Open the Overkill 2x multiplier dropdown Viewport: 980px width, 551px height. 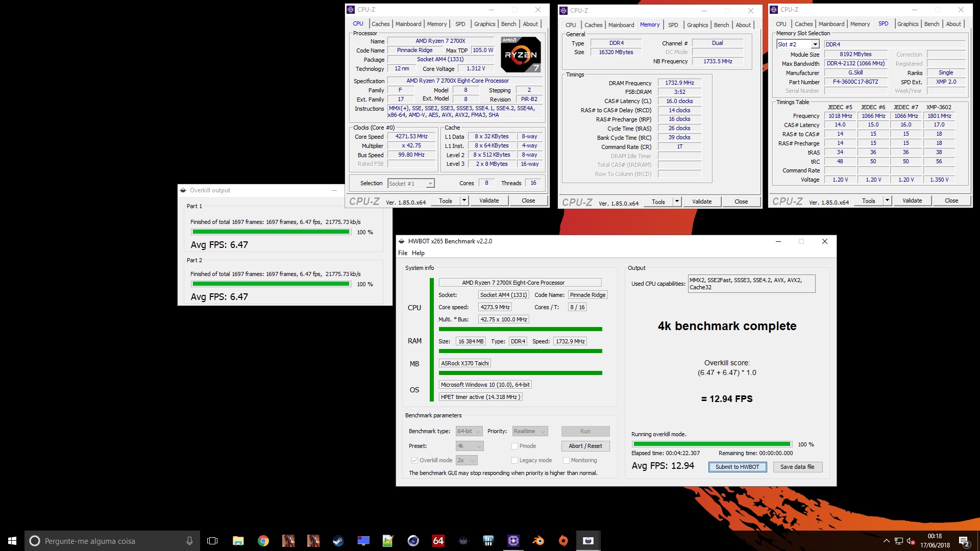pos(466,460)
